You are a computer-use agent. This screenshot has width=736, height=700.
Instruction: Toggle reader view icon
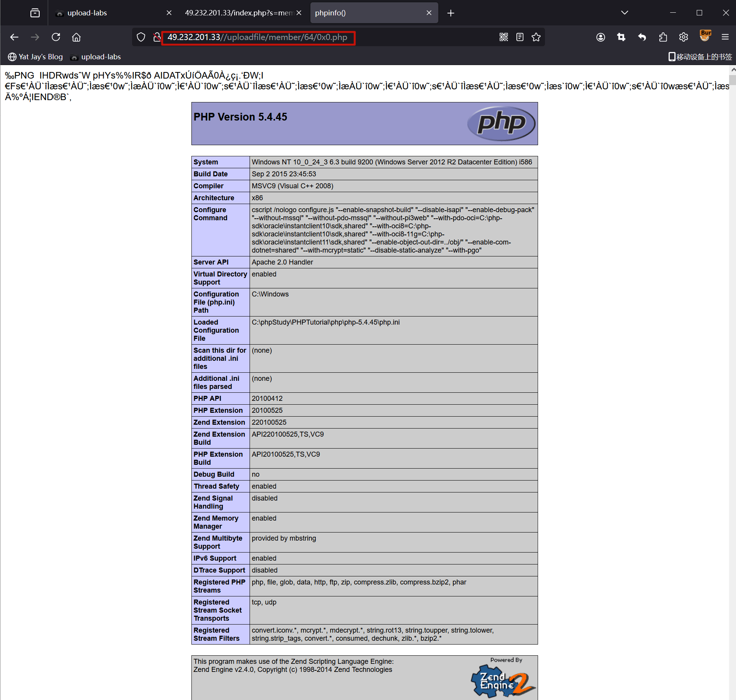click(520, 37)
